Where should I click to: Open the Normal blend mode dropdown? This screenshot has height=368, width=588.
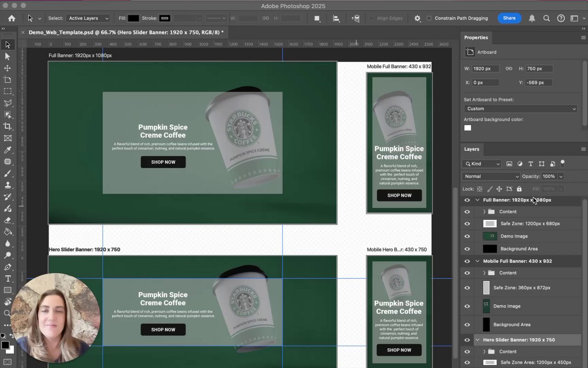(491, 176)
